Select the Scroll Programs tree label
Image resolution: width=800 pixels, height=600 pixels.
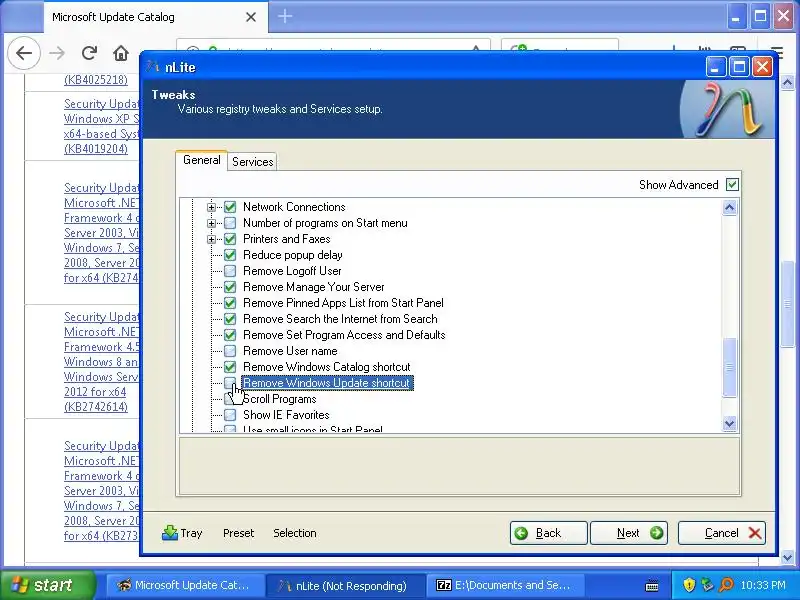[280, 399]
